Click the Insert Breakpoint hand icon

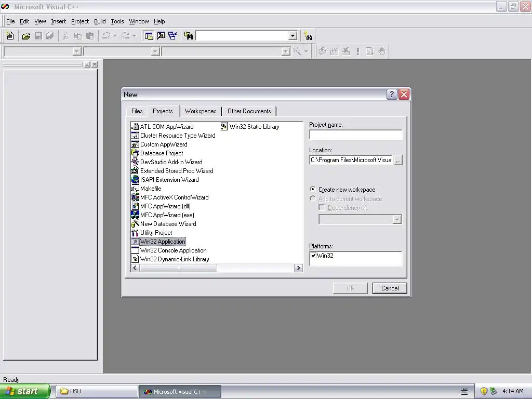[x=382, y=51]
